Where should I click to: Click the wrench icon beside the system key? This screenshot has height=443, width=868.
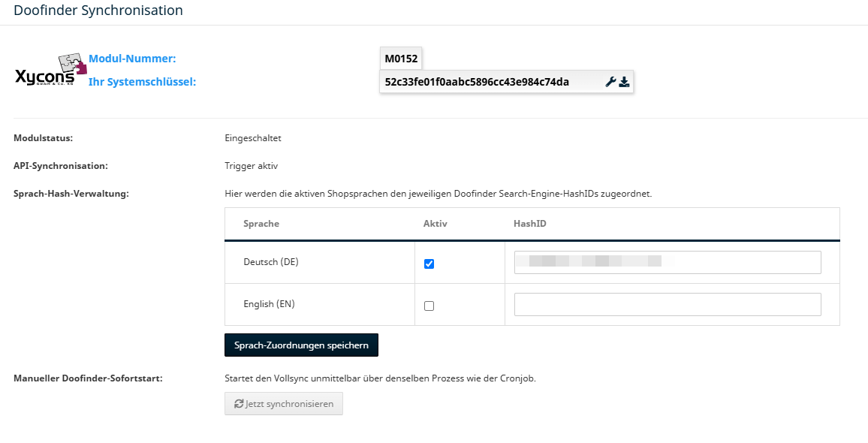(x=610, y=83)
